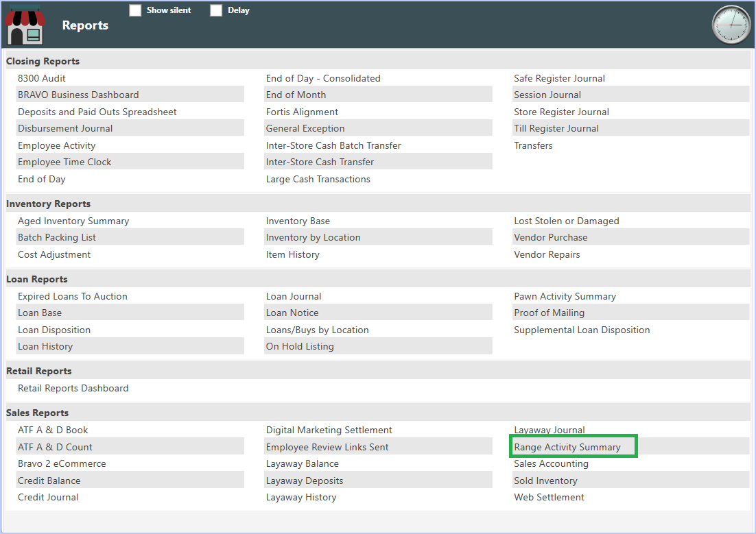Viewport: 756px width, 534px height.
Task: Open Fortis Alignment report
Action: coord(302,112)
